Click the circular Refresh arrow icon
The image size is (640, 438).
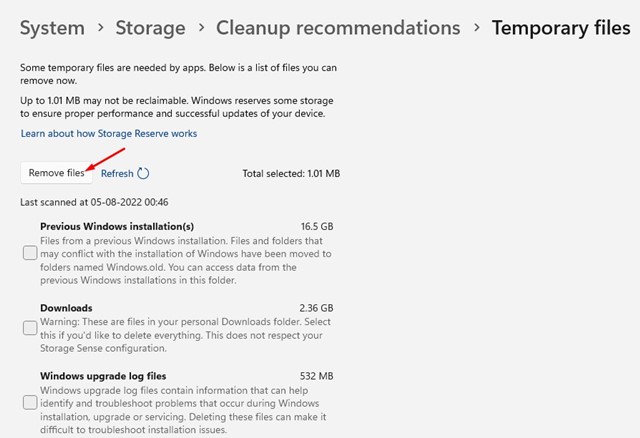tap(143, 173)
